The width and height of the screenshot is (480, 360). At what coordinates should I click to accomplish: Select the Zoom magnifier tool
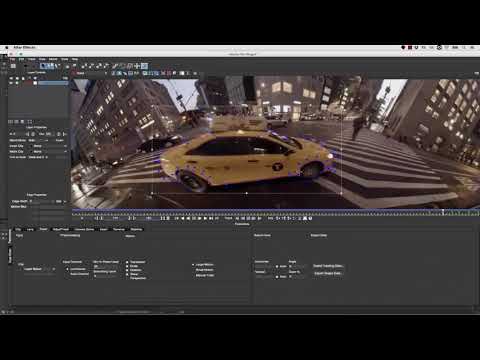74,66
